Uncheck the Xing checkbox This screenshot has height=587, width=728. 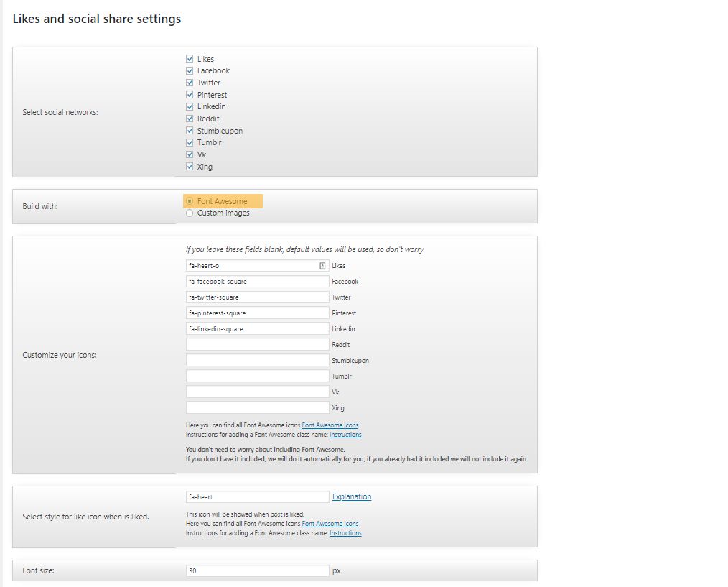[190, 167]
